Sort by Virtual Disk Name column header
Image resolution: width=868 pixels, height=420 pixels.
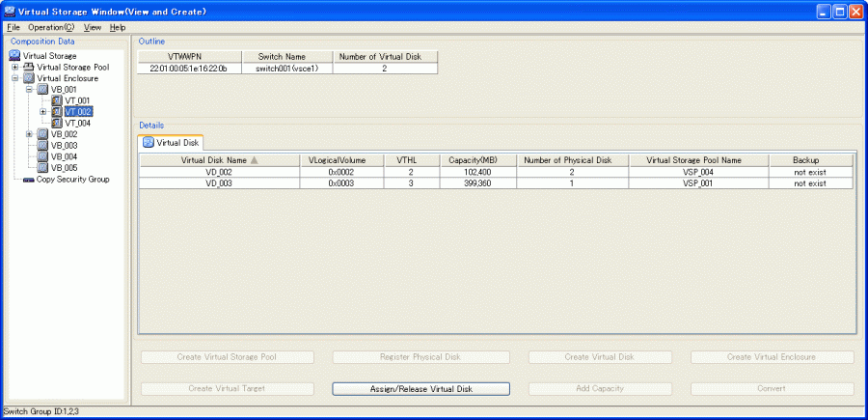[218, 159]
